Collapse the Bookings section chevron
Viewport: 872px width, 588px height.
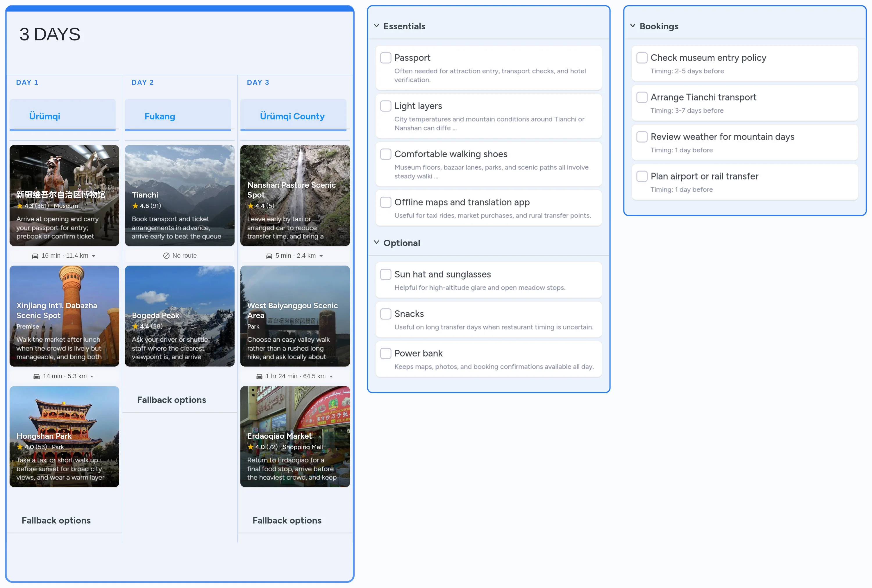[x=632, y=26]
